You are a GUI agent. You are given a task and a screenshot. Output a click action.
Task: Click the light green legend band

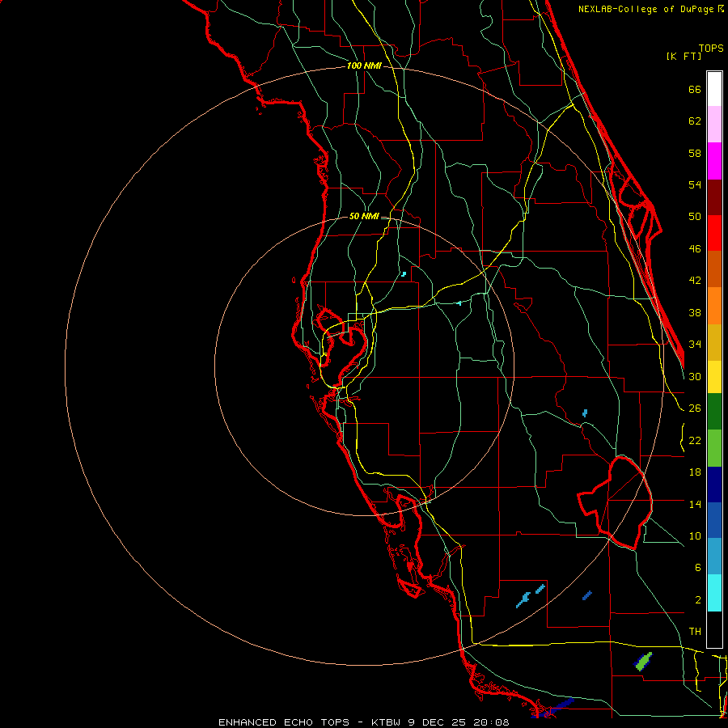[x=714, y=448]
